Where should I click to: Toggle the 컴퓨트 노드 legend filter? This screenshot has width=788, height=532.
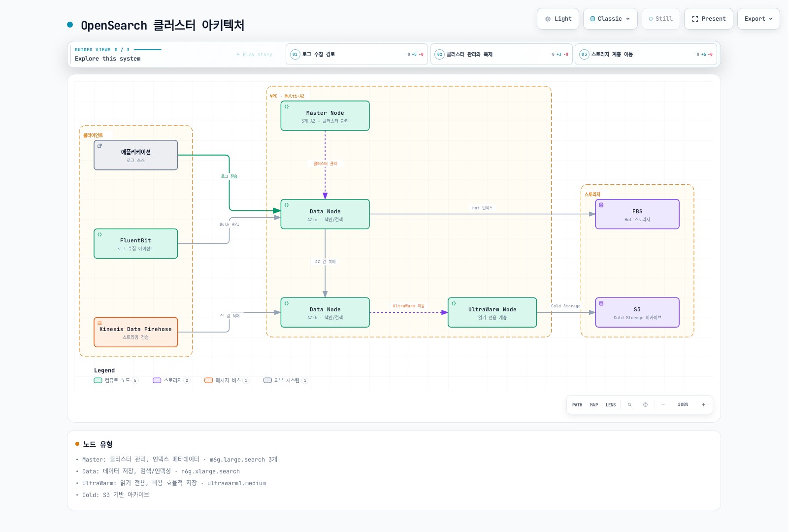tap(116, 380)
